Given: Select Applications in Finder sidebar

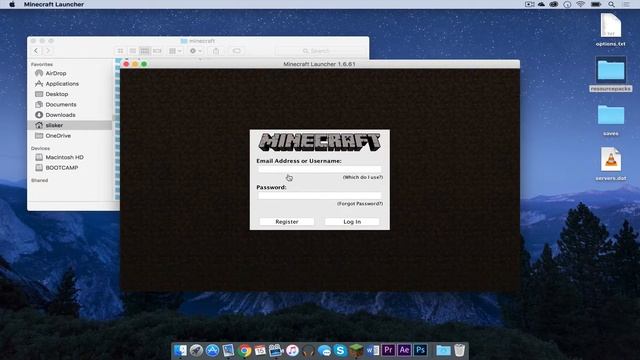Looking at the screenshot, I should [x=62, y=84].
